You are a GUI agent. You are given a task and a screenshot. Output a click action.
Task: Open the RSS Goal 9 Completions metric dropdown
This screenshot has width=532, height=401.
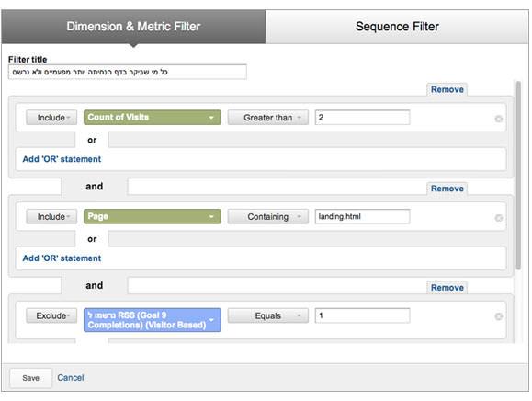[x=153, y=320]
